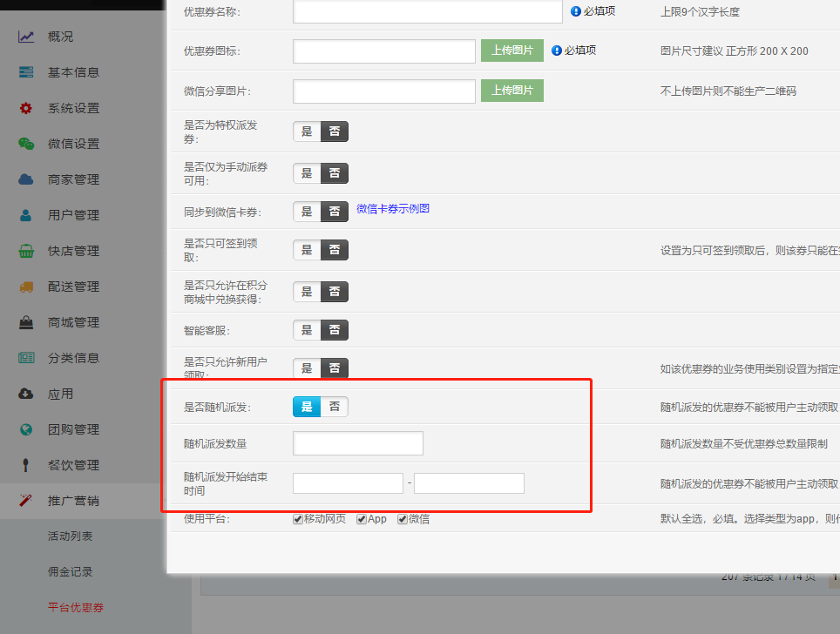Click the 概况 chart icon in sidebar

pos(26,37)
